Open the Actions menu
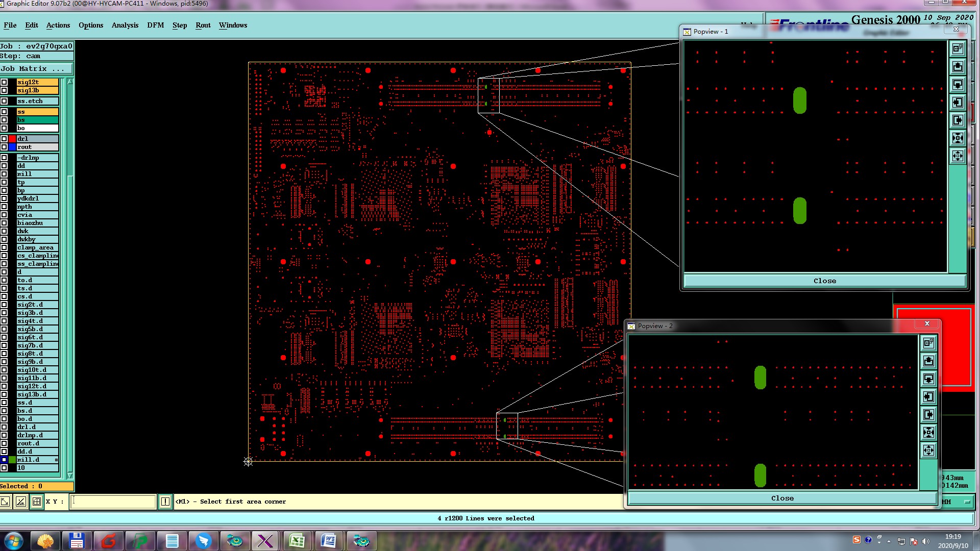The height and width of the screenshot is (551, 980). (58, 25)
